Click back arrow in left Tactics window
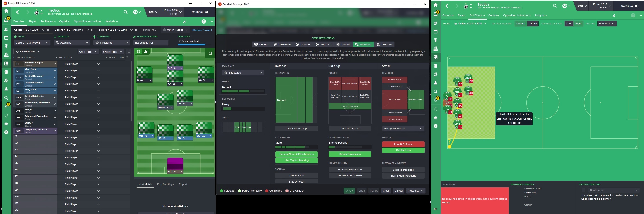This screenshot has width=644, height=214. coord(18,12)
